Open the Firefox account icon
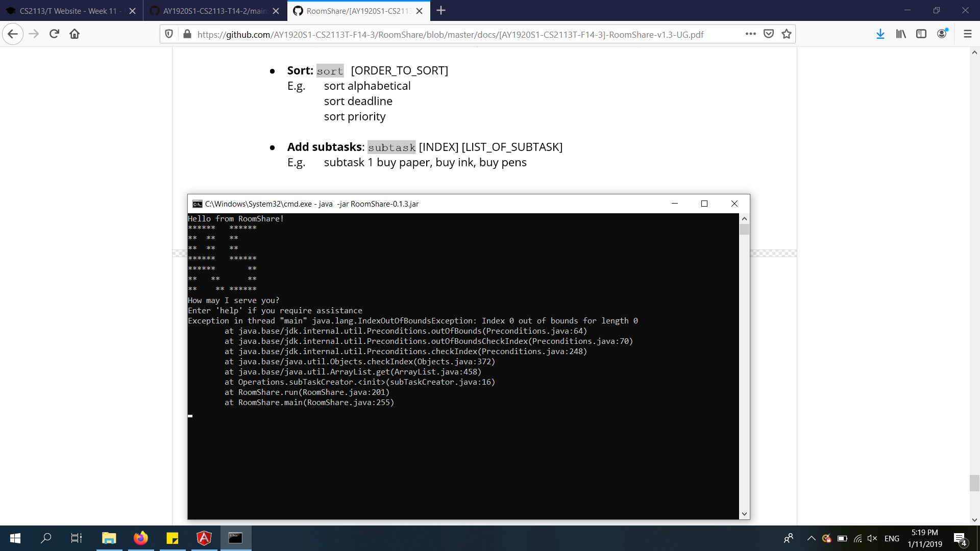 (942, 34)
